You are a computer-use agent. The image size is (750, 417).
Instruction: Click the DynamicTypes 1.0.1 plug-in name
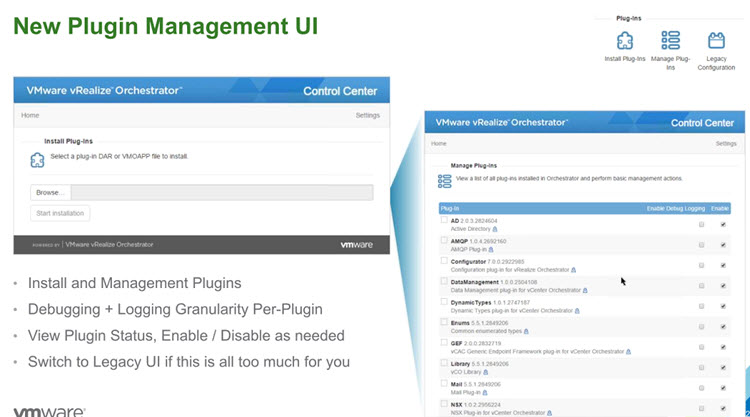tap(490, 303)
